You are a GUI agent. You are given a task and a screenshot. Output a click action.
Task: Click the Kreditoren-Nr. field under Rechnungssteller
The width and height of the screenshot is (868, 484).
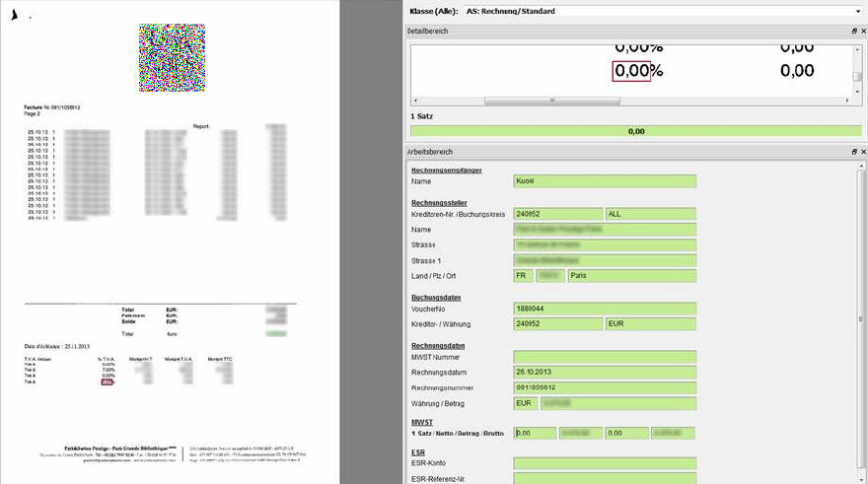(558, 214)
